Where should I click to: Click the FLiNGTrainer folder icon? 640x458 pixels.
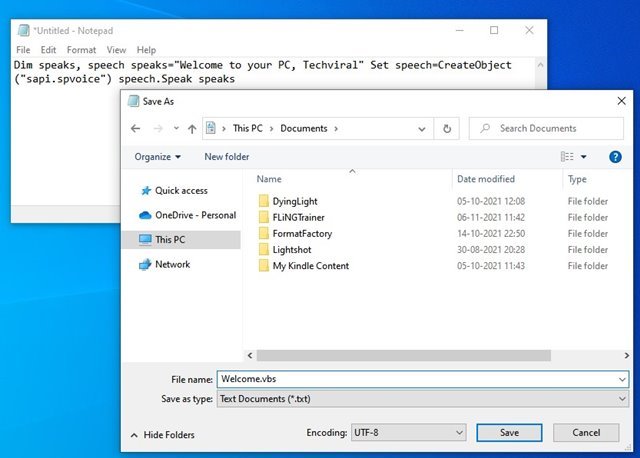264,217
